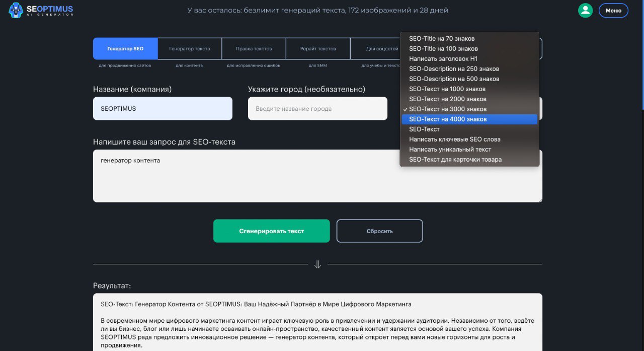Choose SEO-Title на 70 знаков option
Viewport: 644px width, 351px height.
[469, 39]
